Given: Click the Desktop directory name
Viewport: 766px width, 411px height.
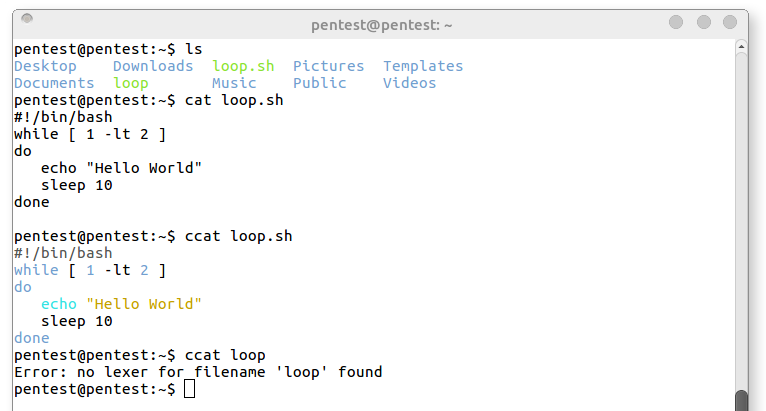Looking at the screenshot, I should coord(45,66).
